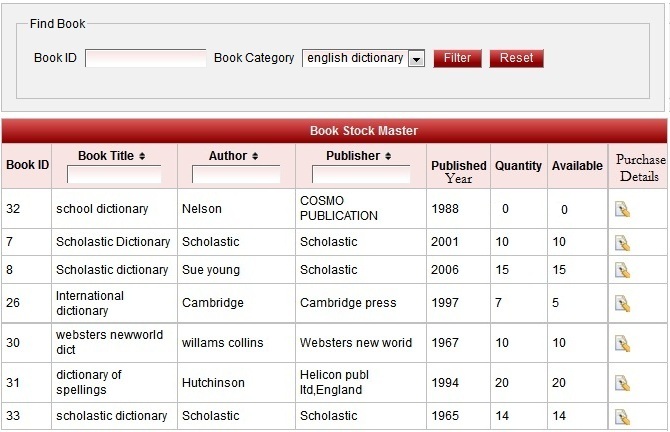
Task: Sort table by Author column
Action: pos(234,156)
